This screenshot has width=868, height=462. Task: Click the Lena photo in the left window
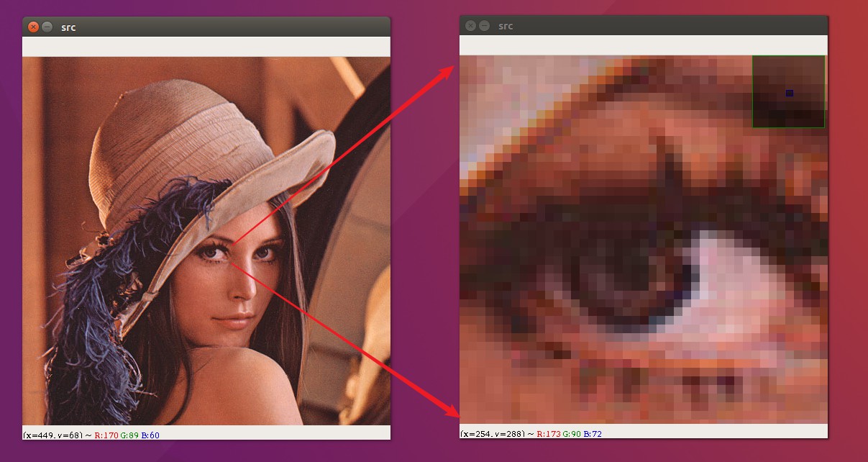point(206,241)
